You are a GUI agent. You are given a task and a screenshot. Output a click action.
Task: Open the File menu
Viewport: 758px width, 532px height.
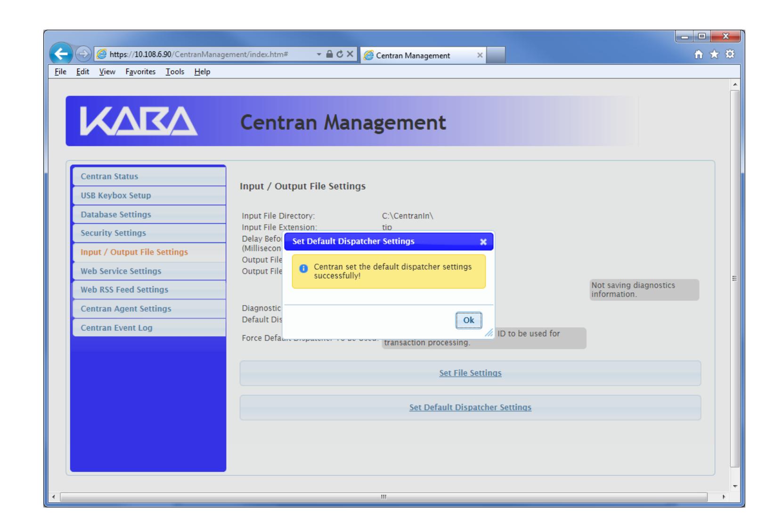60,72
